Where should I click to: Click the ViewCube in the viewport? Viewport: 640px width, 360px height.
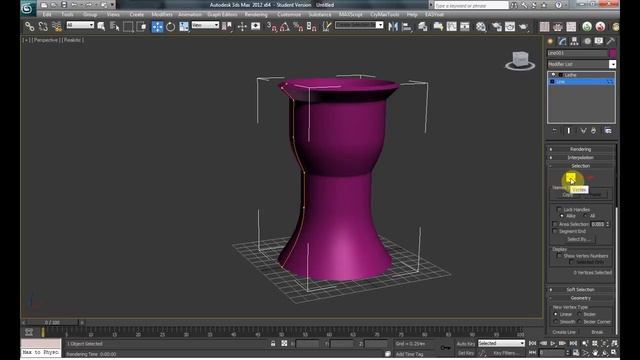pyautogui.click(x=520, y=60)
